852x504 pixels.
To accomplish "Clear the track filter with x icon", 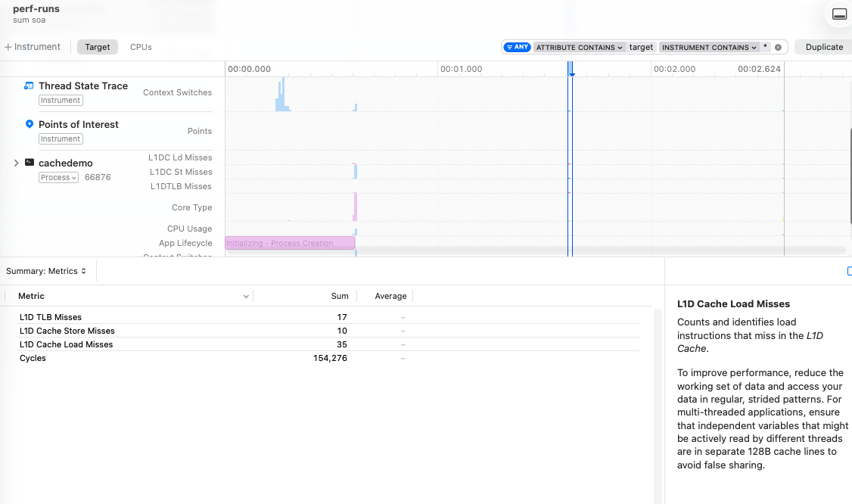I will tap(778, 48).
